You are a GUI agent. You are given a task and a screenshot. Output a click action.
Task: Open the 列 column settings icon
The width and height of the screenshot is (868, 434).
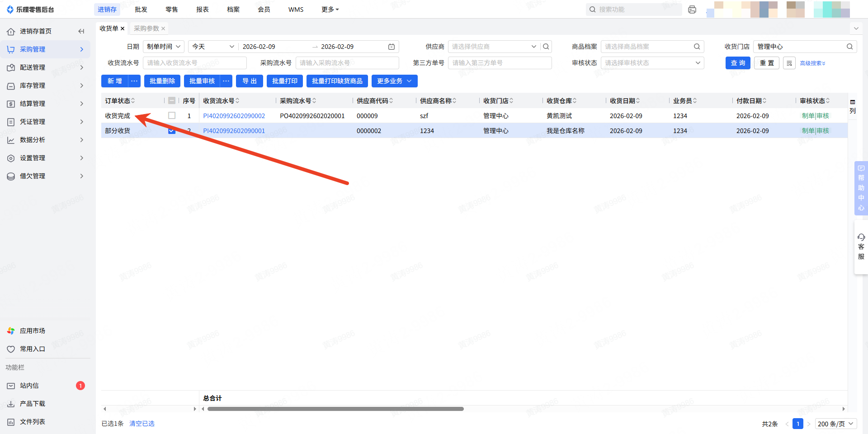pos(853,106)
